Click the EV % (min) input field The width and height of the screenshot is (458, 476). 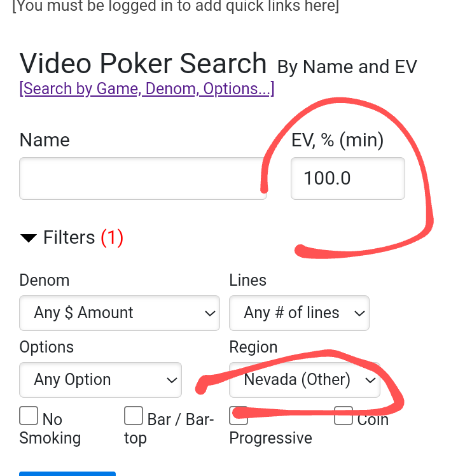347,179
